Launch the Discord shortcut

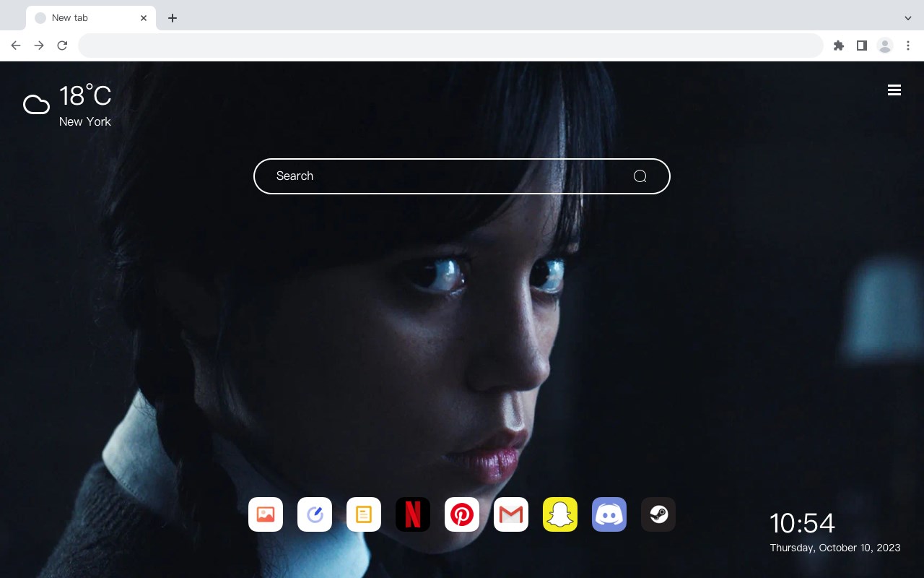point(609,514)
